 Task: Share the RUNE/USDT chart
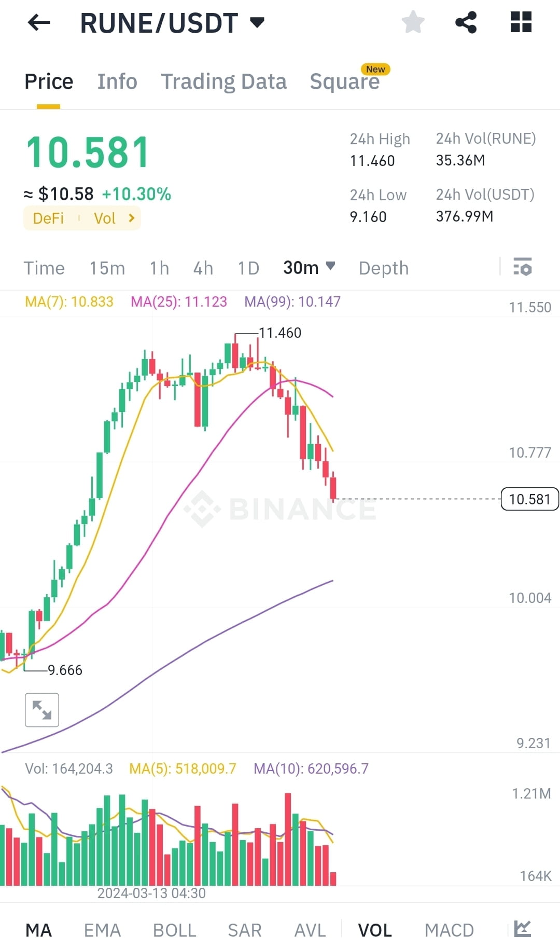click(x=465, y=22)
